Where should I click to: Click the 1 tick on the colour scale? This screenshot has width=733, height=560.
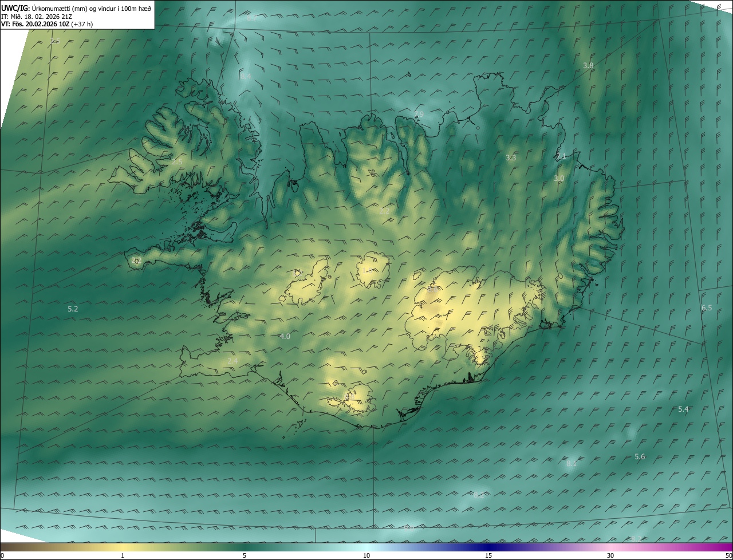point(123,555)
